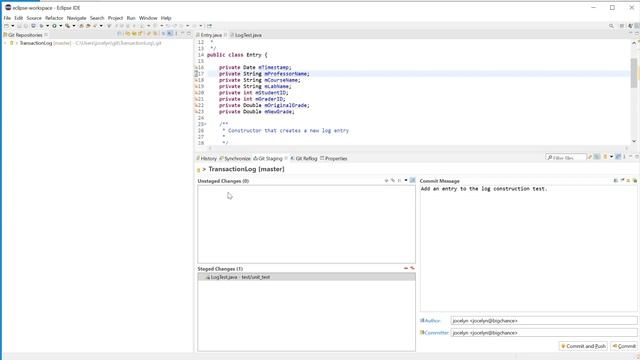Viewport: 640px width, 360px height.
Task: Click the Commit and Push button
Action: [x=583, y=346]
